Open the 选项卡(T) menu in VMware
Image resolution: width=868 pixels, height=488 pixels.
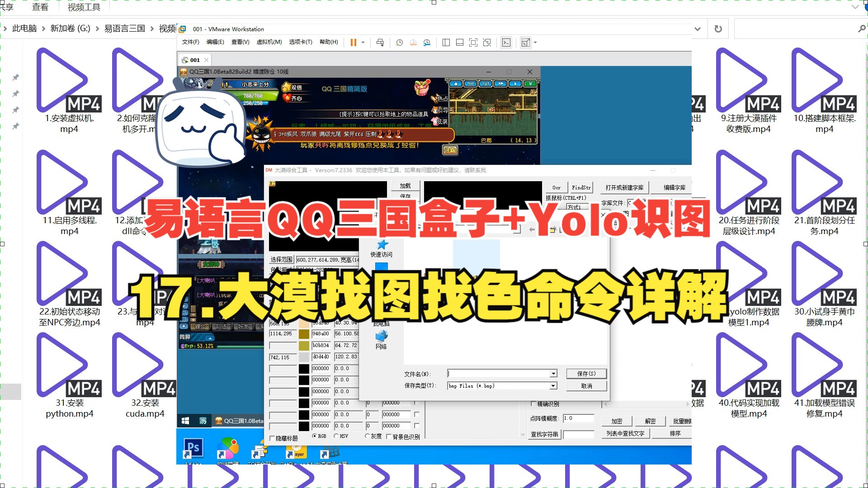click(x=301, y=42)
